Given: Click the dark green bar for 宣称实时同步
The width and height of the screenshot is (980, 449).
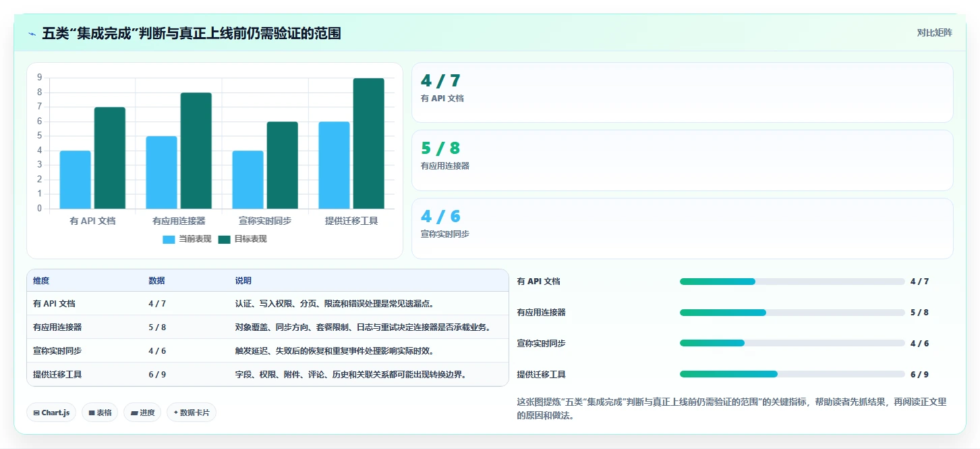Looking at the screenshot, I should tap(283, 165).
